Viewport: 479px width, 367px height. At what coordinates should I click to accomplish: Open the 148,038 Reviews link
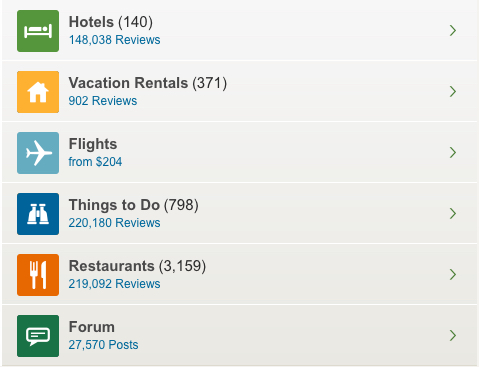(114, 40)
